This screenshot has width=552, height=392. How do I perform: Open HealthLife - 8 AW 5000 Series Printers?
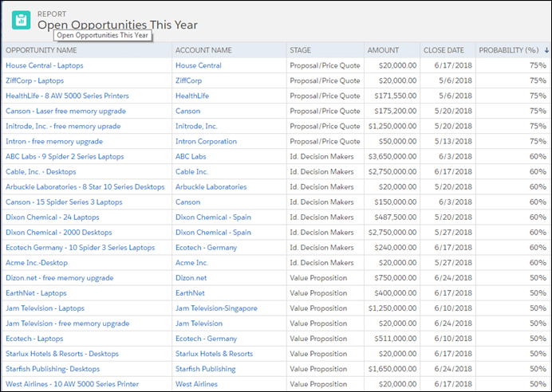click(67, 96)
